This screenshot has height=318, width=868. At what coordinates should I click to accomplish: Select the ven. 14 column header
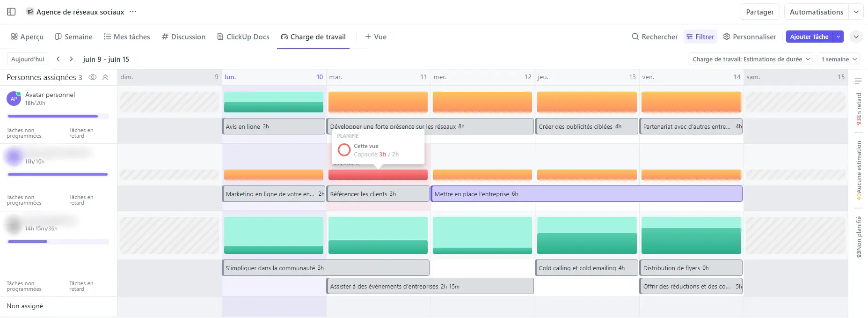pos(691,77)
